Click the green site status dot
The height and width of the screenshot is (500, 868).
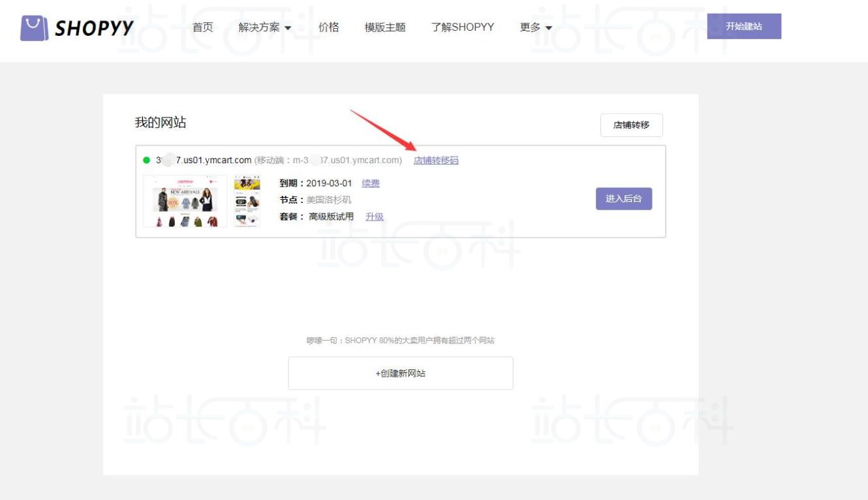click(x=146, y=161)
